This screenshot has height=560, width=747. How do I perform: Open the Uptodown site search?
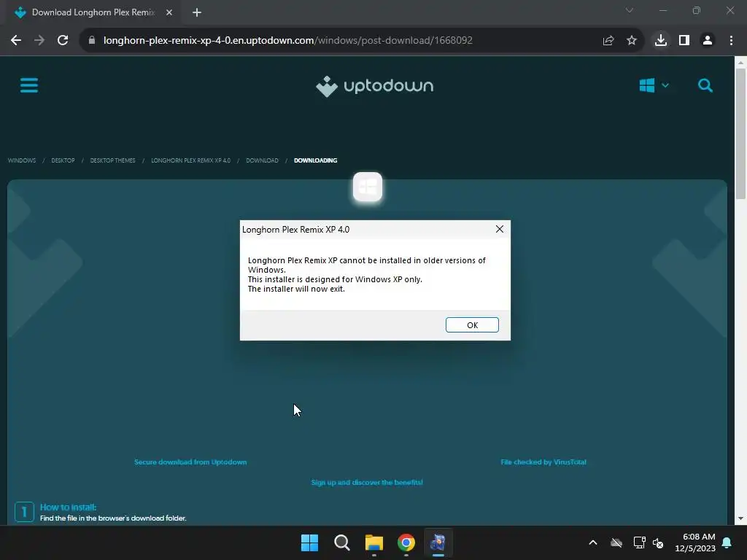[x=705, y=86]
